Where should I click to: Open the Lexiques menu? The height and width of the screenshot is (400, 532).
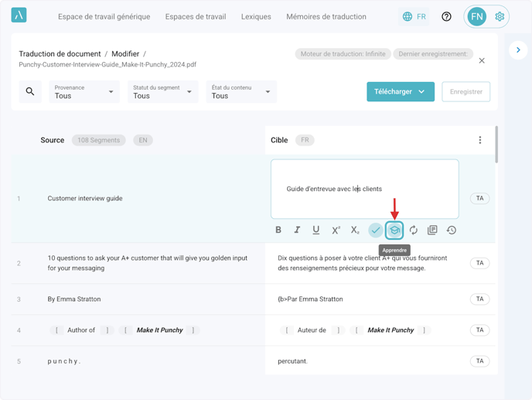pos(256,16)
